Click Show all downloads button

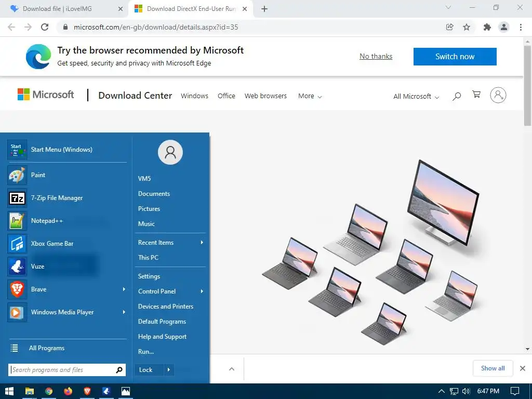pyautogui.click(x=493, y=368)
